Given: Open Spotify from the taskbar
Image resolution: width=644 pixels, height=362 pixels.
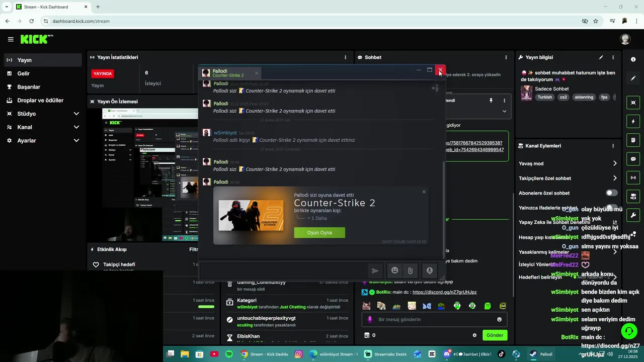Looking at the screenshot, I should coord(229,354).
